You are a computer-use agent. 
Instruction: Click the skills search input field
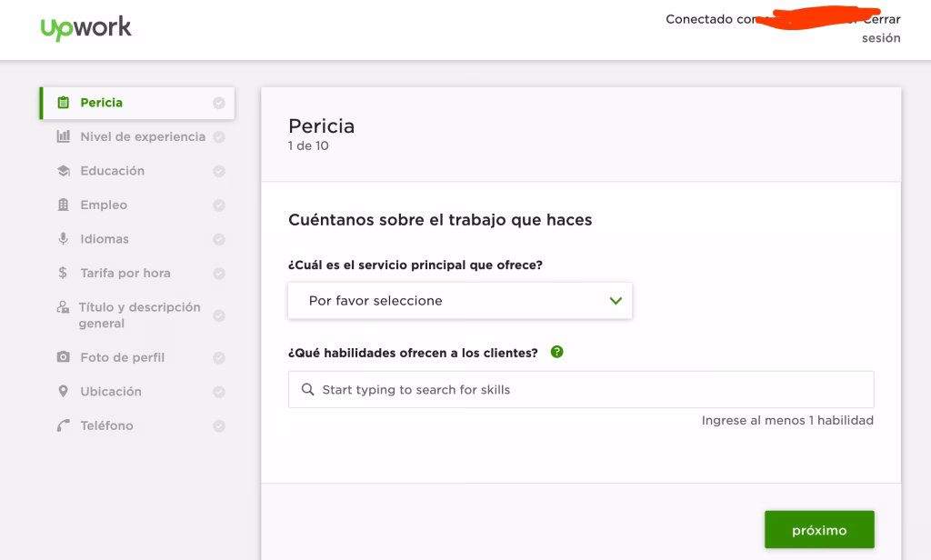[x=582, y=389]
